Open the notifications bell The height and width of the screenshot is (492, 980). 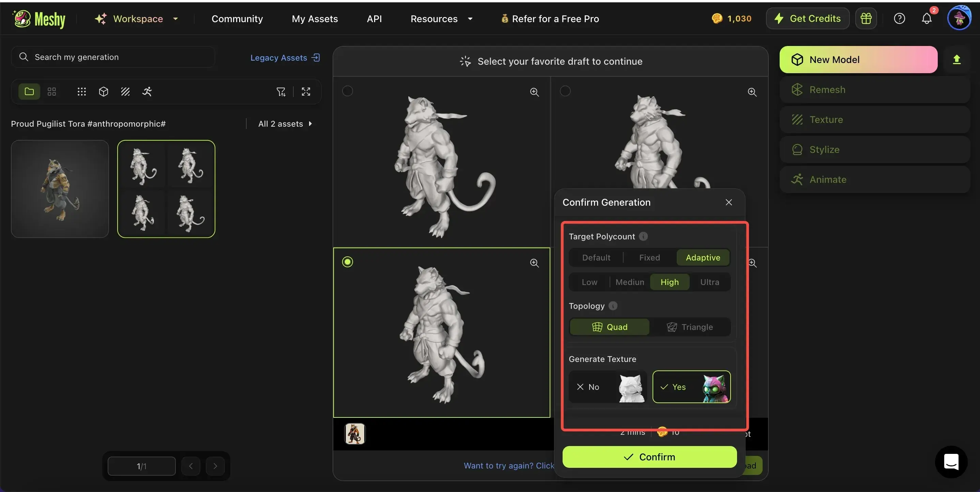pos(927,18)
